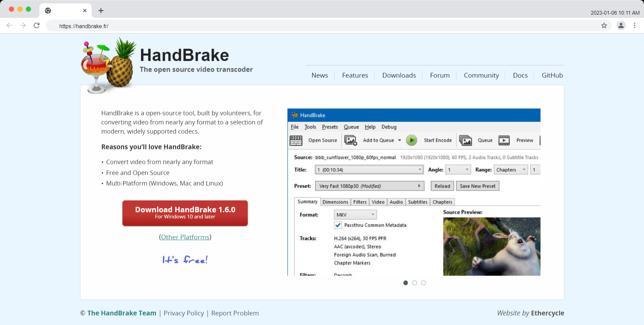This screenshot has width=644, height=325.
Task: Click the Ethercycle website credit link
Action: click(547, 313)
